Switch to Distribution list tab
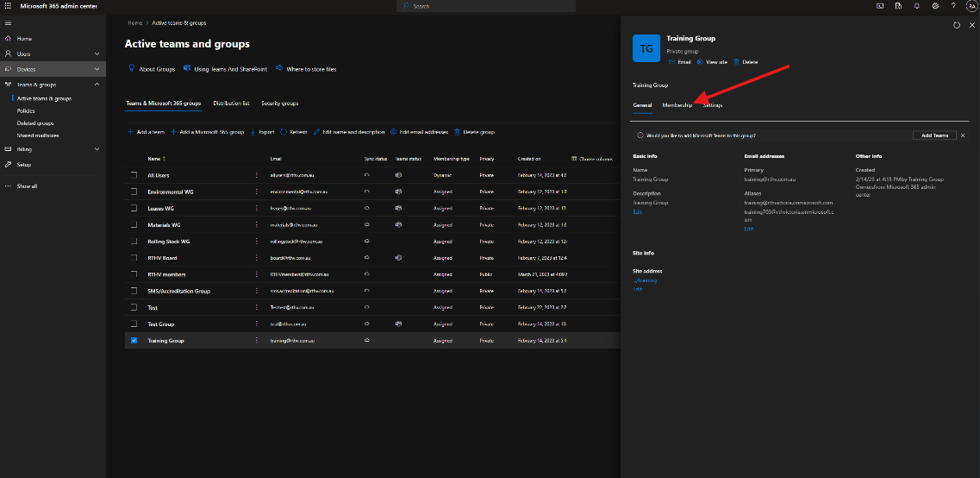Viewport: 980px width, 478px height. click(x=231, y=104)
